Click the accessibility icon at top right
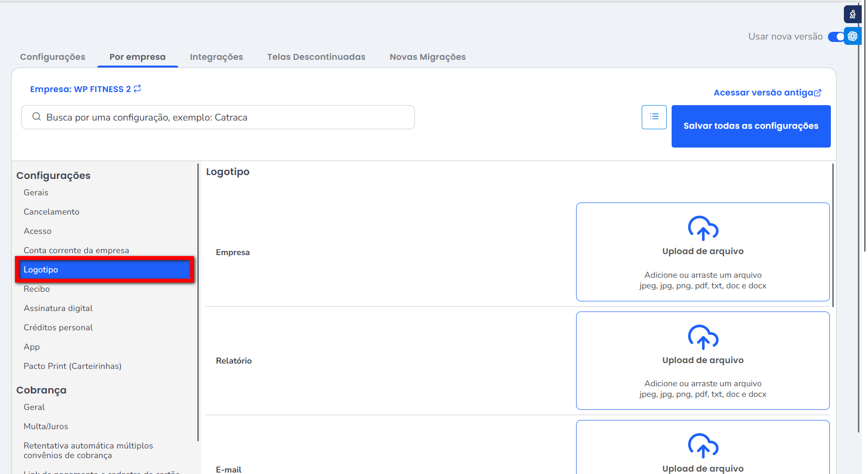868x474 pixels. coord(852,14)
